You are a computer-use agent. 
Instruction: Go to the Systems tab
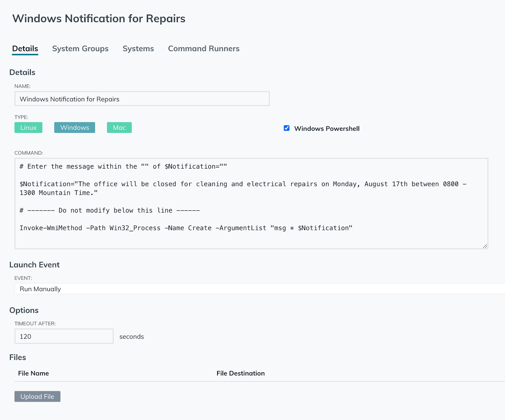coord(138,49)
